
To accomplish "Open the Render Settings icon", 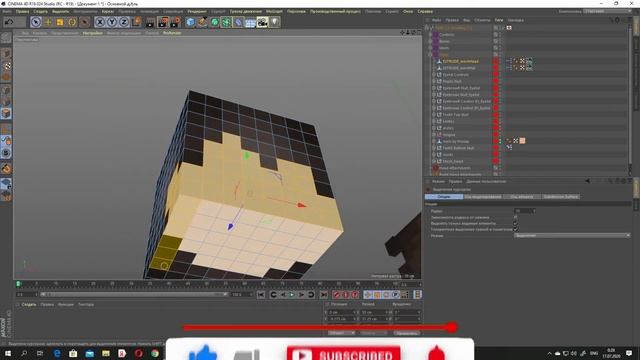I will point(176,22).
